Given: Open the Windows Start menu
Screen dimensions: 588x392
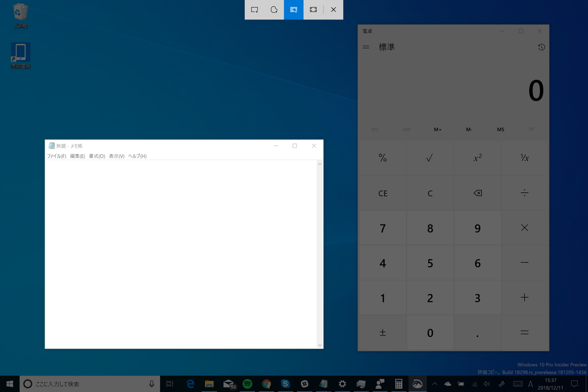Looking at the screenshot, I should point(10,384).
